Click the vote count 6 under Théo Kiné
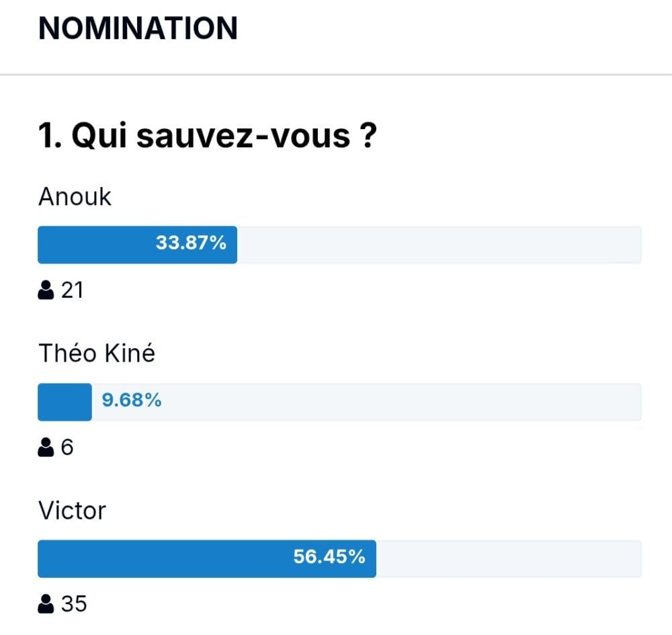The width and height of the screenshot is (672, 635). pos(67,448)
